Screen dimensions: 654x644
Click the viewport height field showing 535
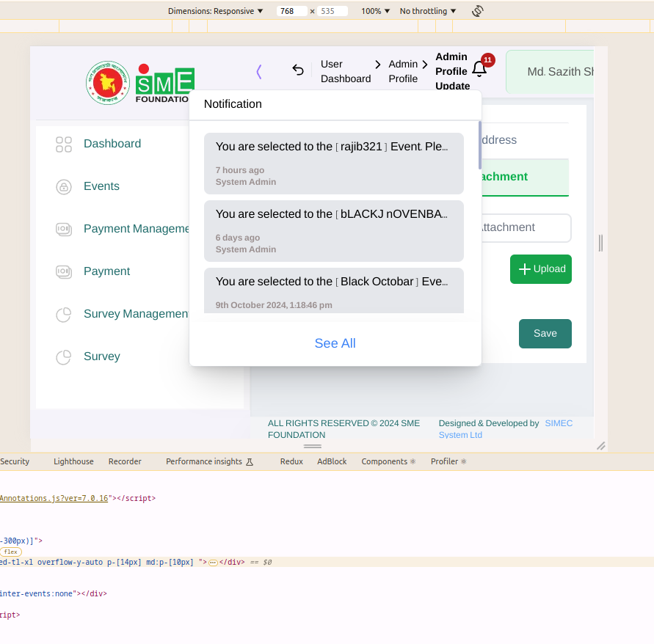(x=332, y=11)
